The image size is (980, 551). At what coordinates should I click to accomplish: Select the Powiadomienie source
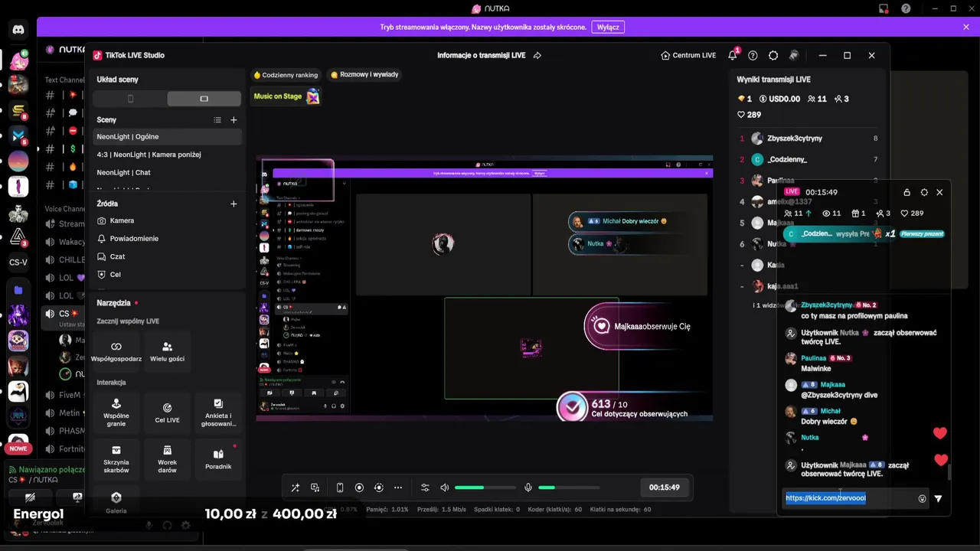168,239
